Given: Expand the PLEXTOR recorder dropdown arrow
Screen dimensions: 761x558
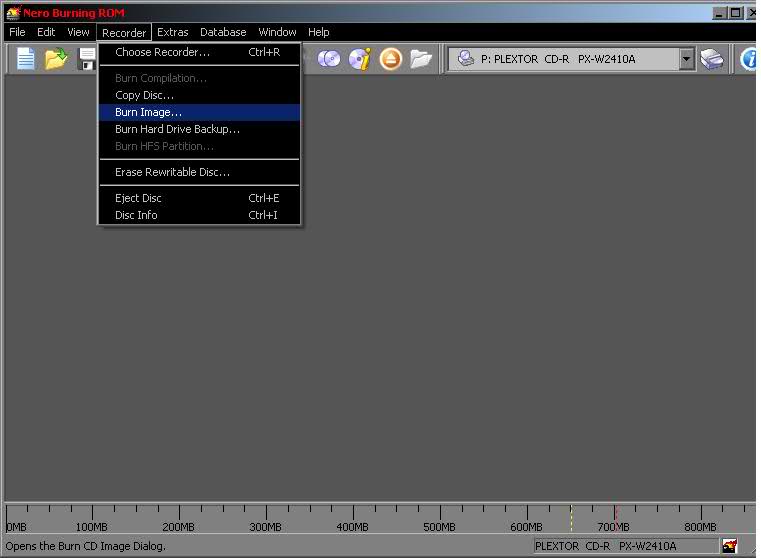Looking at the screenshot, I should pos(686,59).
